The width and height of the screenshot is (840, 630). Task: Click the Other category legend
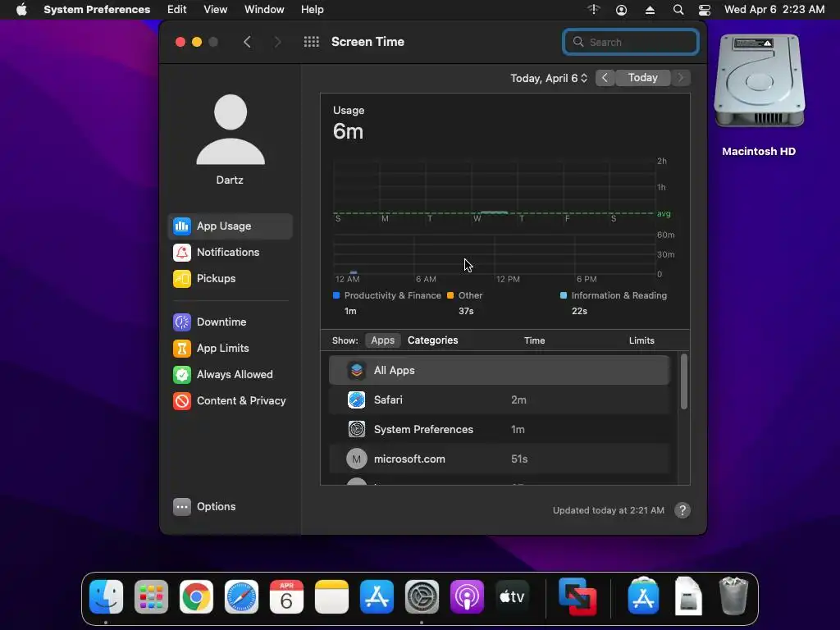(465, 295)
